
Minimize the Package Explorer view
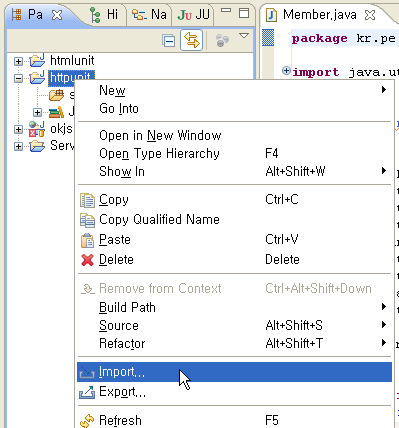[x=226, y=11]
